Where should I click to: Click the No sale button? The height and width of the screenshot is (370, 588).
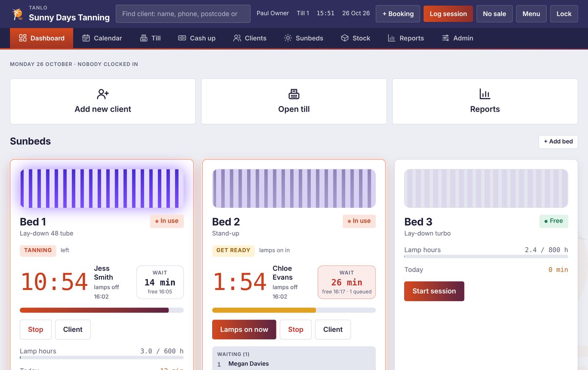[494, 14]
